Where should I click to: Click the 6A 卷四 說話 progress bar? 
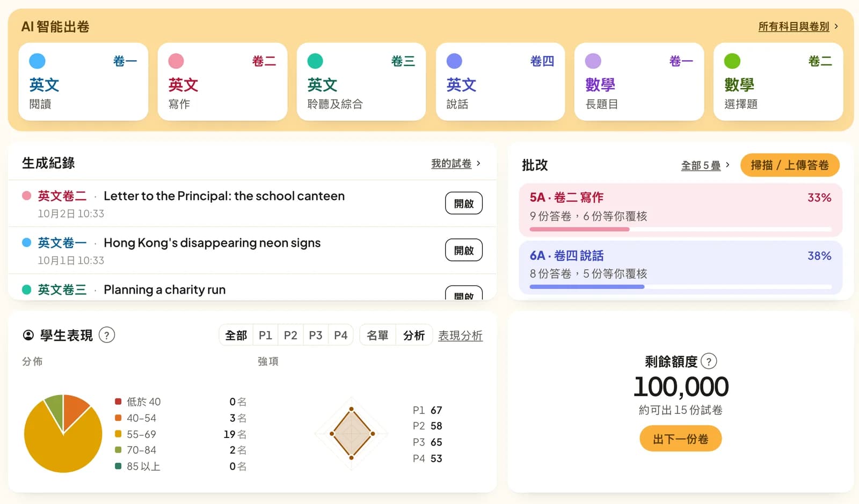[x=680, y=287]
